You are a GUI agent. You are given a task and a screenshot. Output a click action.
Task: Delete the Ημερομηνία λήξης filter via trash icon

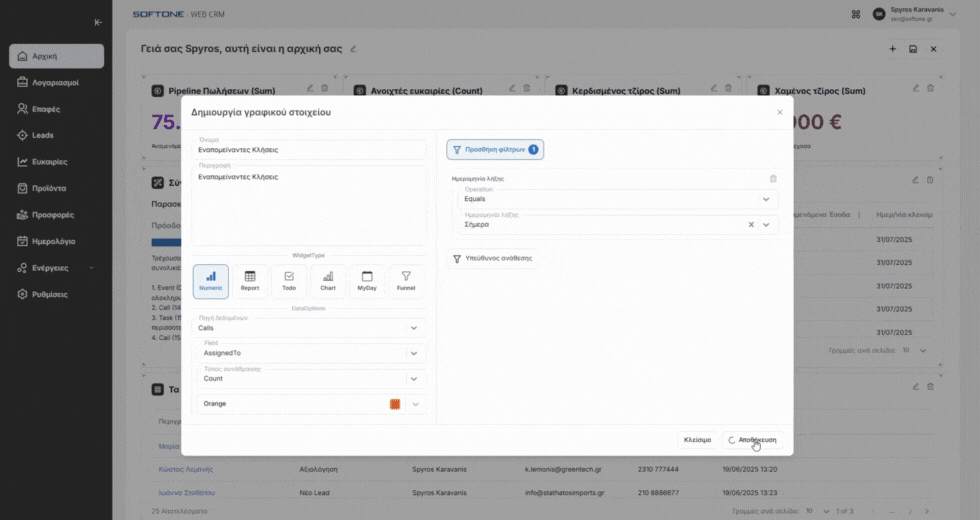point(772,178)
